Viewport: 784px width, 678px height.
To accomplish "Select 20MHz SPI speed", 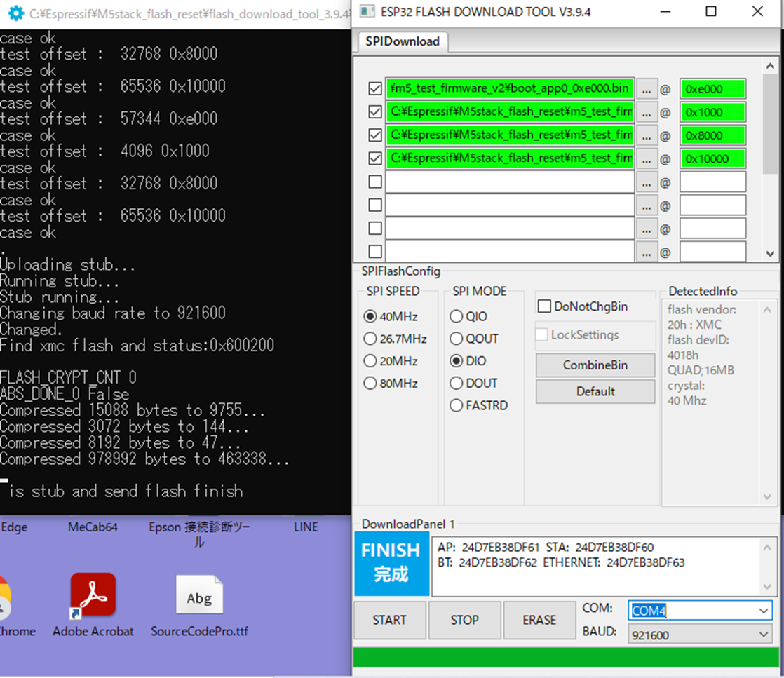I will pyautogui.click(x=370, y=361).
